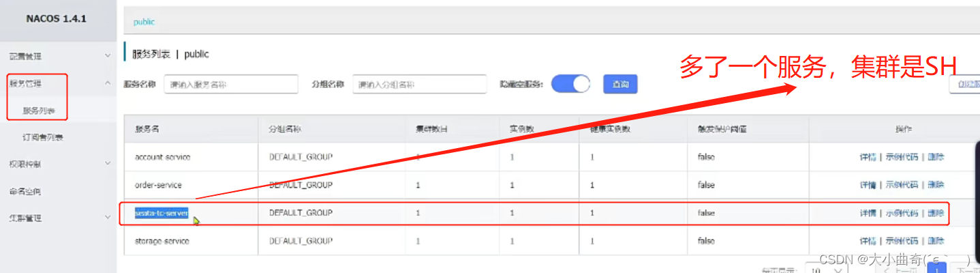The height and width of the screenshot is (273, 980).
Task: Open 示例代码 for seata-tc-server
Action: tap(901, 213)
